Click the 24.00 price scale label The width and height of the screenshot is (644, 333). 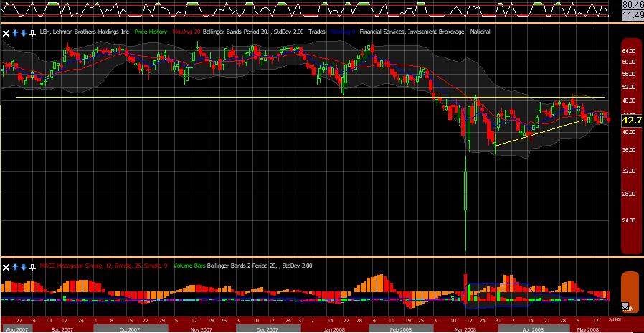[x=630, y=220]
